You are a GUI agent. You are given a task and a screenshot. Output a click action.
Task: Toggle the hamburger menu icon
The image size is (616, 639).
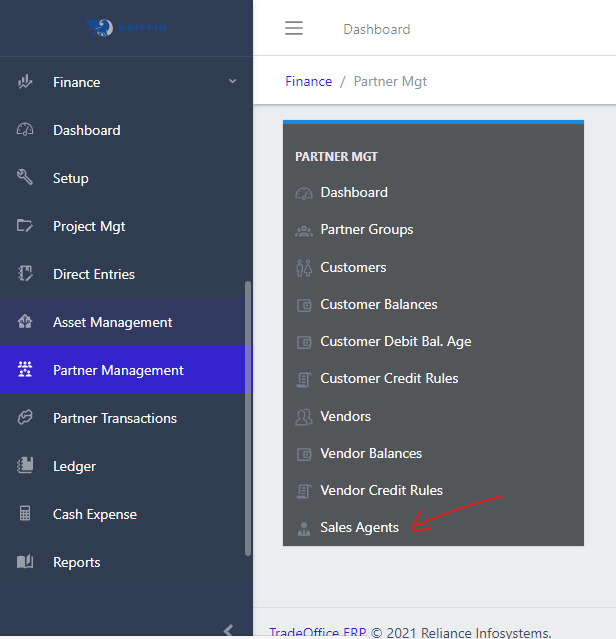point(294,28)
